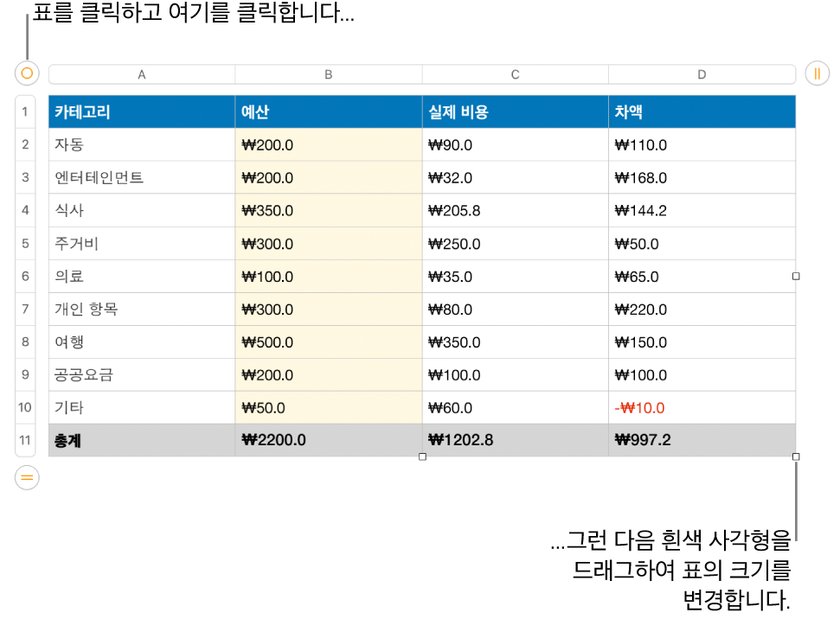The width and height of the screenshot is (840, 619).
Task: Click the ₩32.0 actual cost cell
Action: click(x=516, y=177)
